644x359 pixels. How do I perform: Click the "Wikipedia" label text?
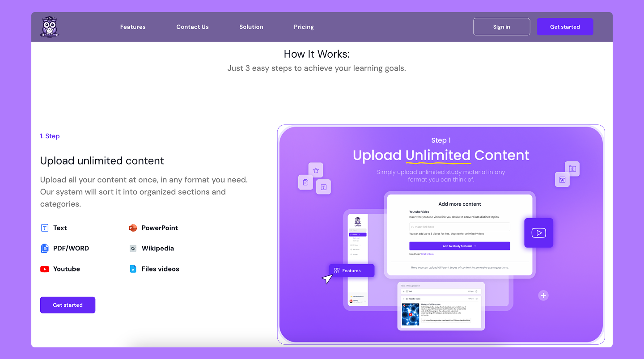[x=158, y=248]
